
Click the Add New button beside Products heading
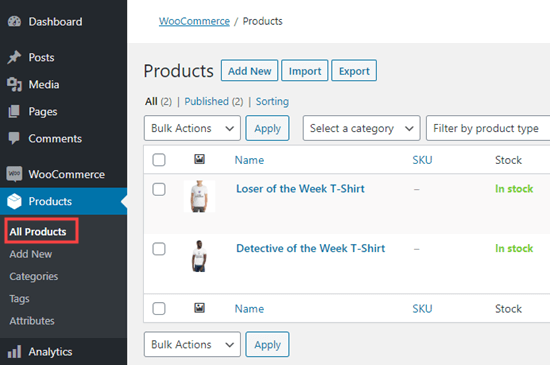click(249, 70)
